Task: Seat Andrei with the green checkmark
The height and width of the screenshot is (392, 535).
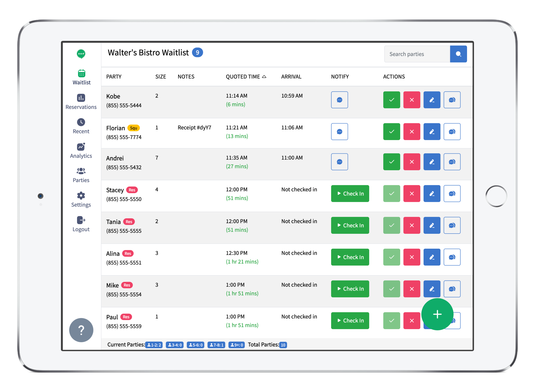Action: [x=392, y=162]
